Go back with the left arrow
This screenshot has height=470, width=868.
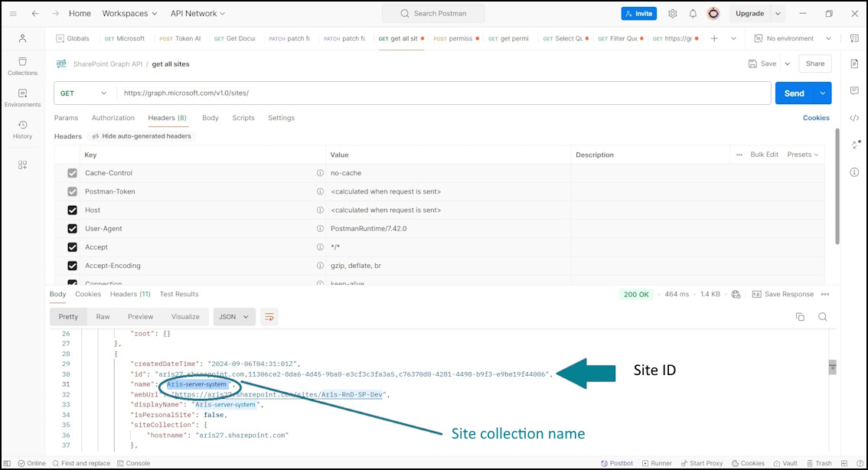tap(35, 13)
